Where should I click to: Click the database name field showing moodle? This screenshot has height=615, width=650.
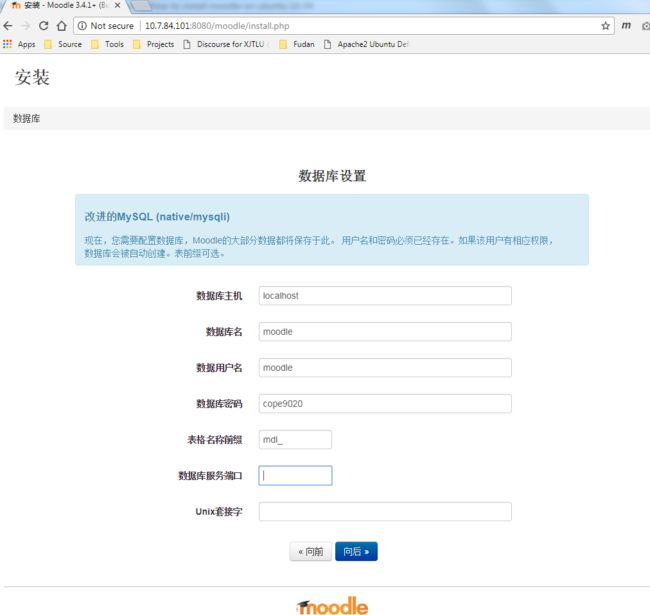[385, 332]
